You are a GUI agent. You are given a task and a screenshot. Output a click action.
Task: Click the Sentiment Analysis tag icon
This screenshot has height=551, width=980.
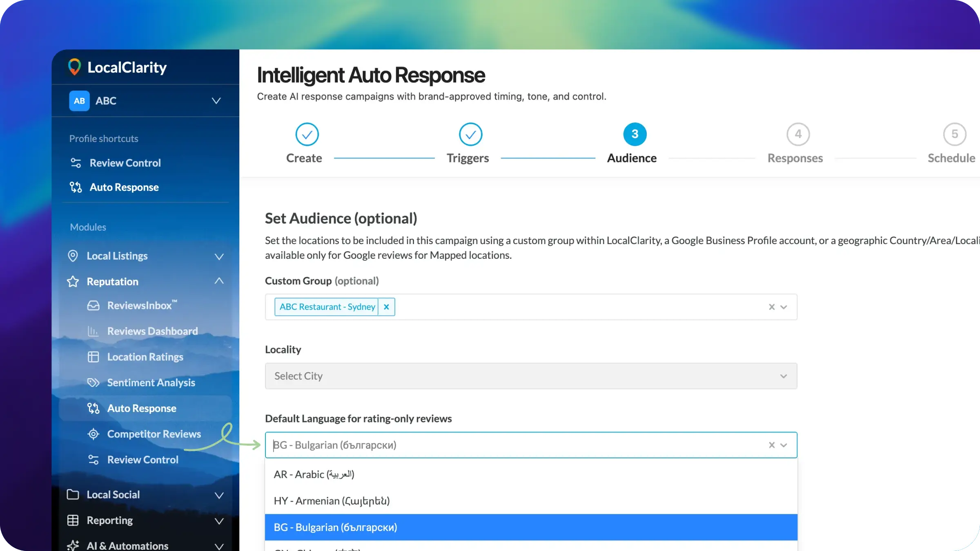[93, 382]
